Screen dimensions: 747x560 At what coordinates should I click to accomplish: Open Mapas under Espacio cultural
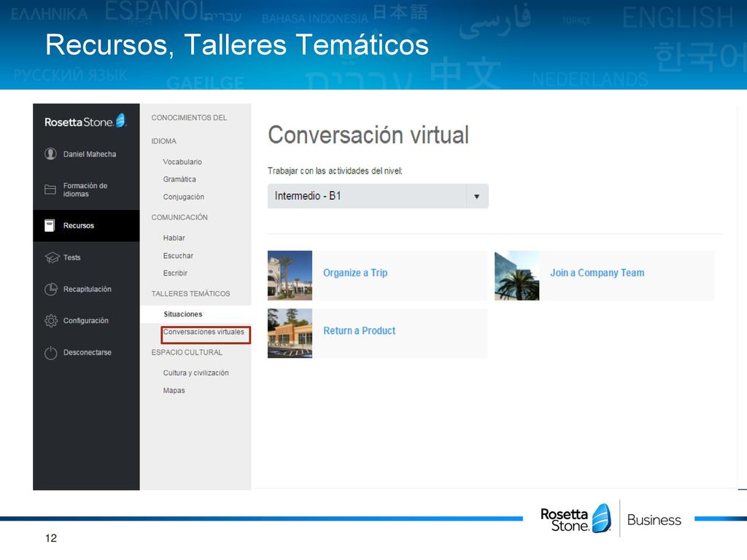174,391
